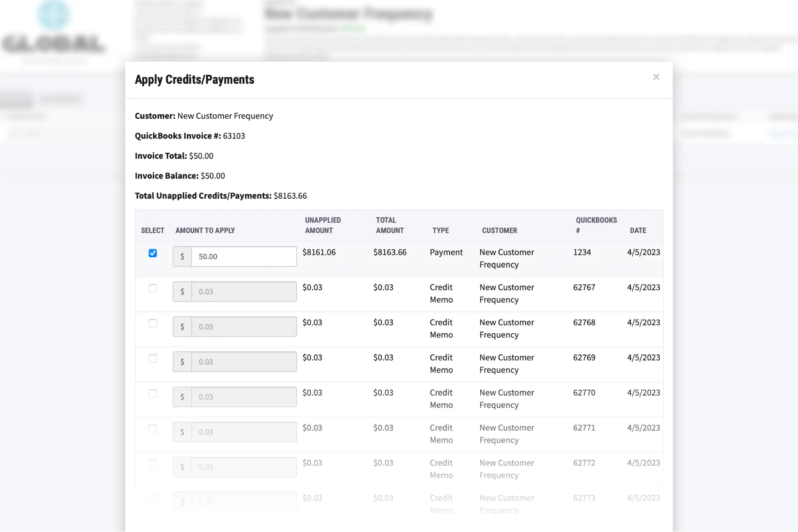Click QuickBooks number 62767
798x532 pixels.
pos(584,287)
